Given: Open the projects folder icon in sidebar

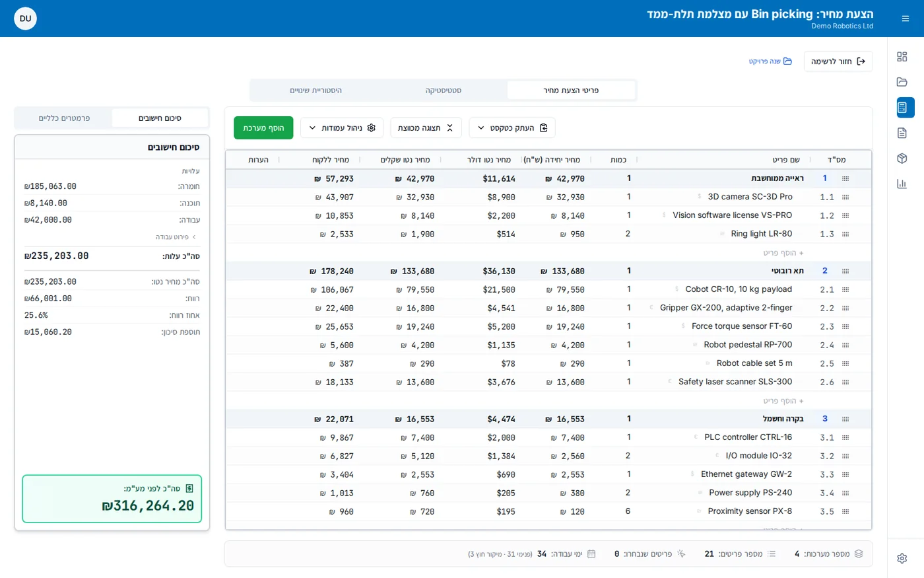Looking at the screenshot, I should tap(902, 82).
